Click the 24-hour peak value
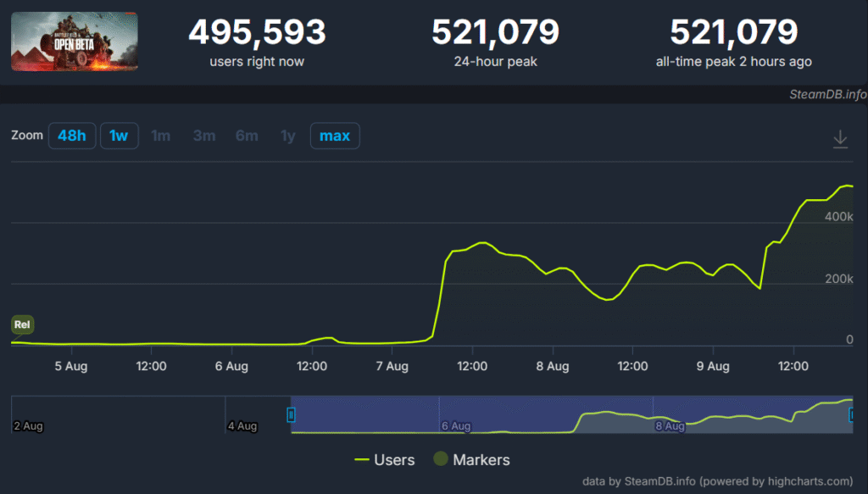 pos(495,33)
